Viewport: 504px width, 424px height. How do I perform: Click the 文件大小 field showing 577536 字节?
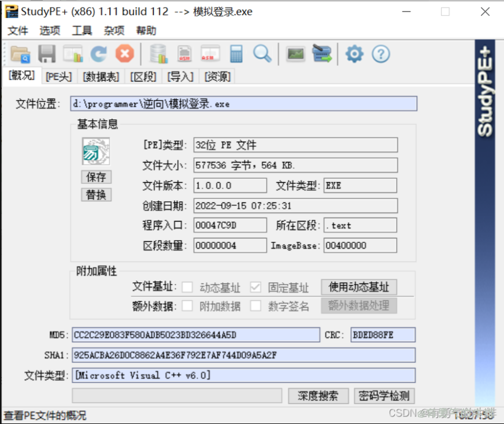(x=295, y=165)
